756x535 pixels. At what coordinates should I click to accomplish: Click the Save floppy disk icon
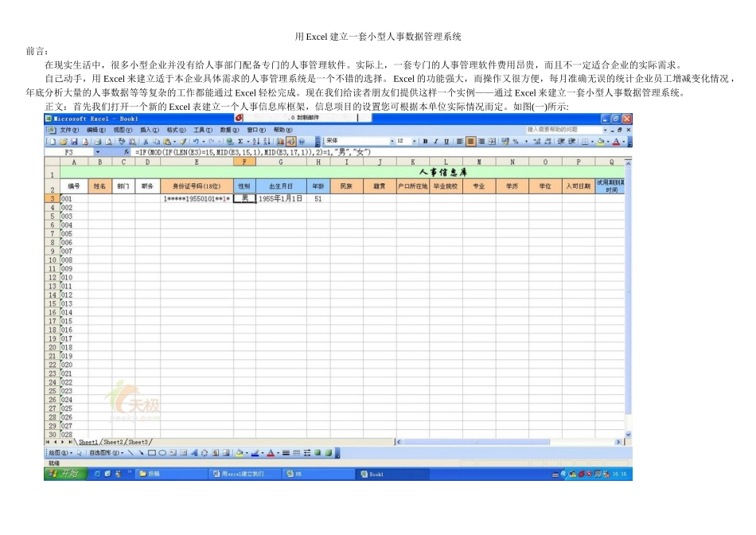74,142
